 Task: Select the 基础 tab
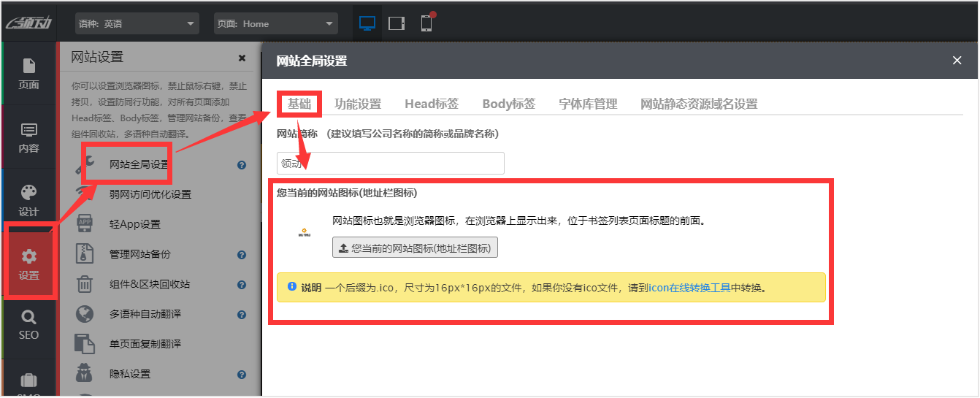click(x=299, y=104)
